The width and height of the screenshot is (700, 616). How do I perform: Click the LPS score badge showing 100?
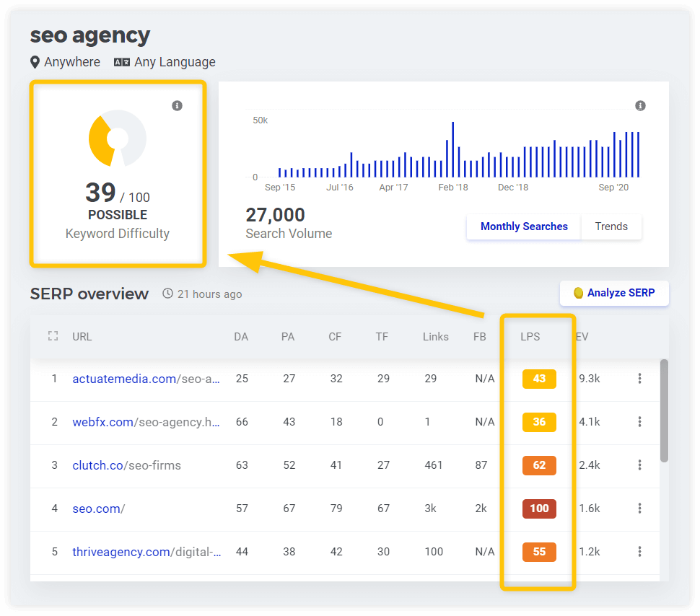[539, 509]
